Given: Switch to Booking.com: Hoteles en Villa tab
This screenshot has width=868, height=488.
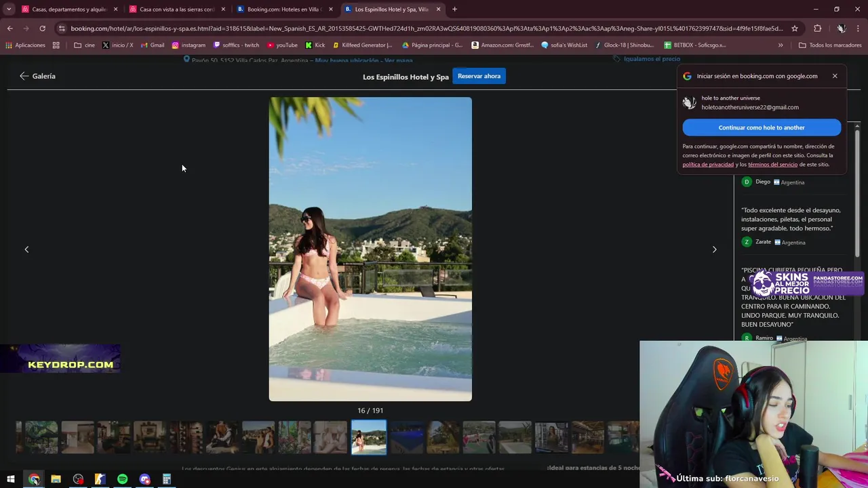Looking at the screenshot, I should click(x=284, y=9).
